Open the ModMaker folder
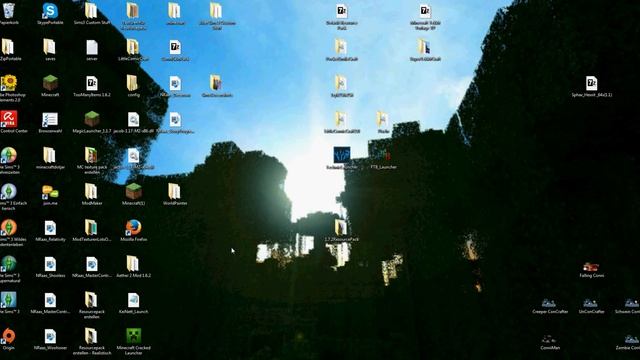Viewport: 640px width, 360px height. [91, 191]
